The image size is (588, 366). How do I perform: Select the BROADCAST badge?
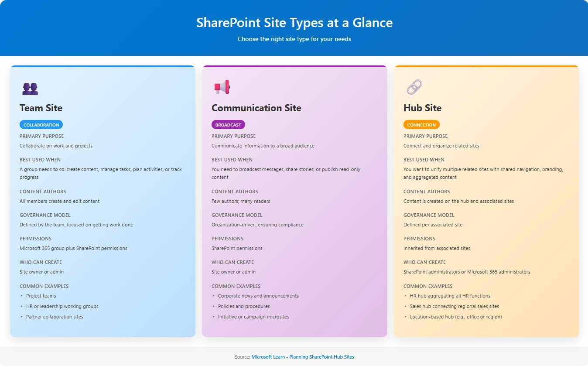228,125
